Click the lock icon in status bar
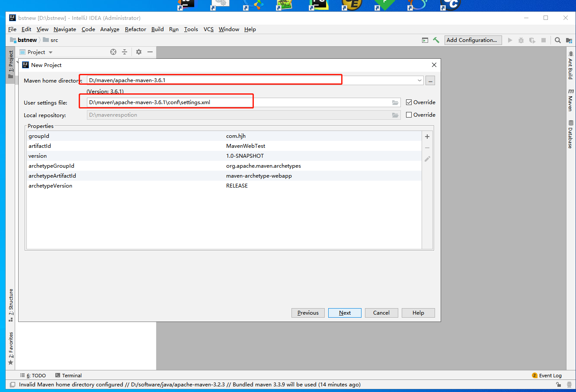 (559, 385)
